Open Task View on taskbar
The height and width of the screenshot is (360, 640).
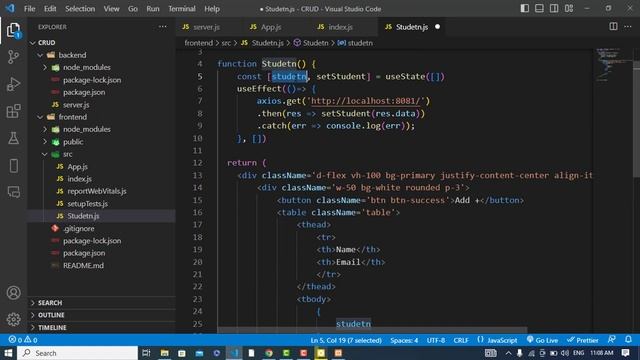(x=146, y=353)
